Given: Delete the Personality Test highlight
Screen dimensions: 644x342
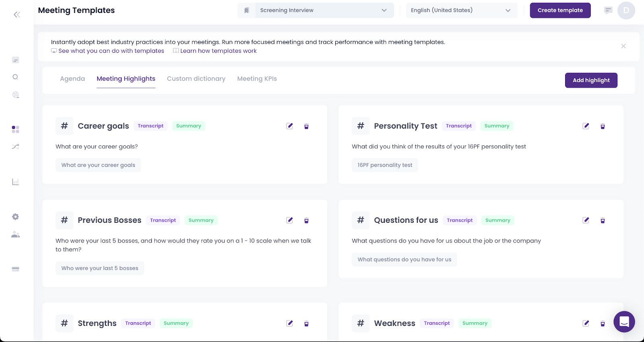Looking at the screenshot, I should (603, 126).
